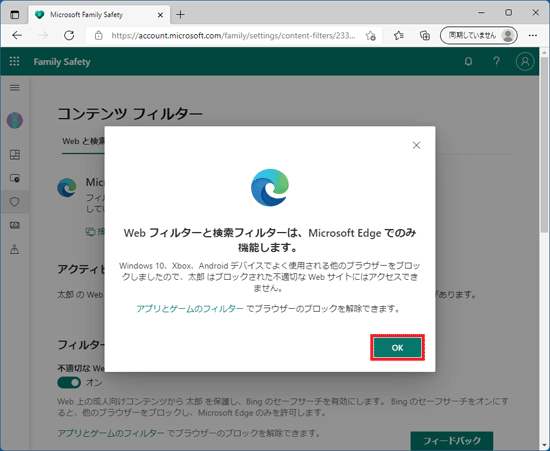Viewport: 550px width, 451px height.
Task: Open screen time sidebar icon
Action: click(15, 178)
